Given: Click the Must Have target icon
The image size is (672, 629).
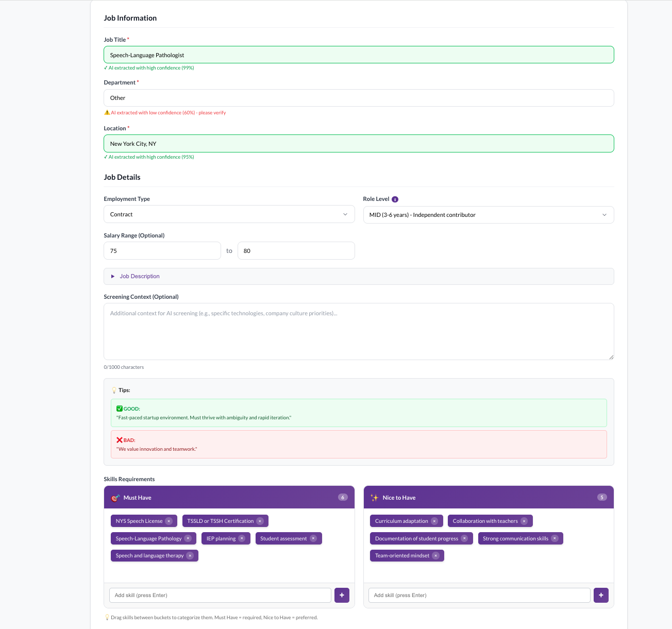Looking at the screenshot, I should coord(115,498).
